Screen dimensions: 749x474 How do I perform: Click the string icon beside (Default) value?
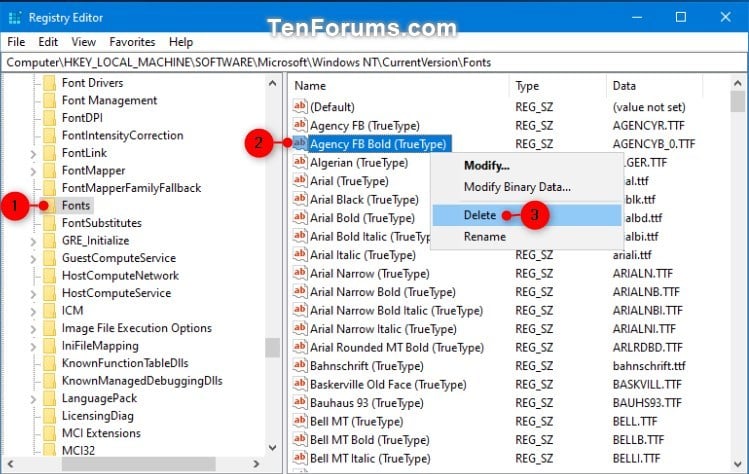(x=300, y=106)
